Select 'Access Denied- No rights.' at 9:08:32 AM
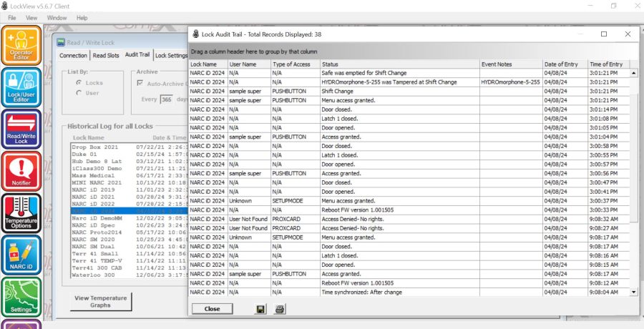 point(399,219)
